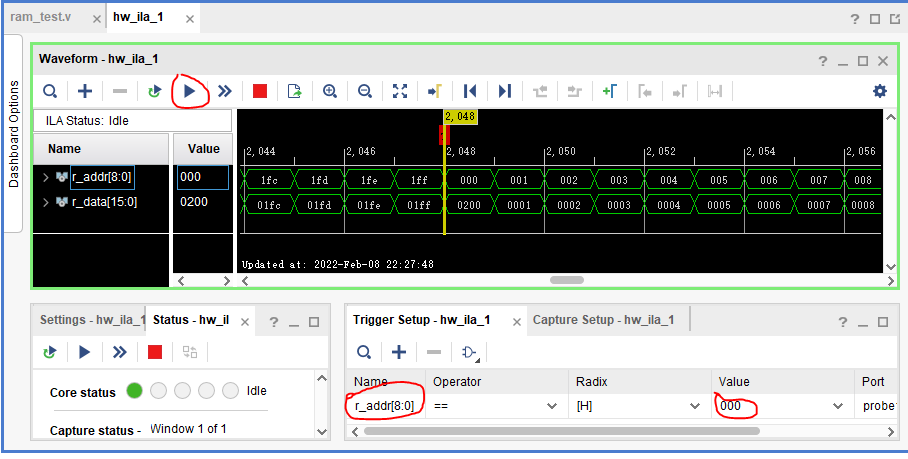The width and height of the screenshot is (908, 459).
Task: Click the waveform horizontal scrollbar thumb
Action: 566,280
